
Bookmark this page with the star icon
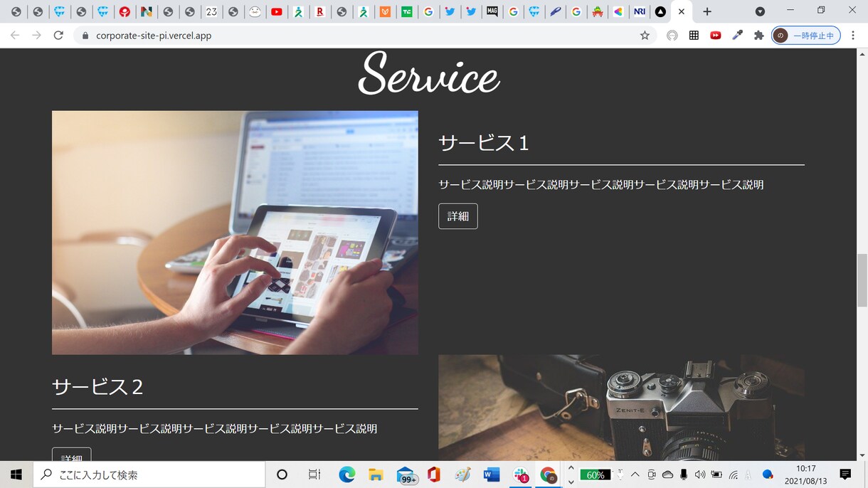(645, 35)
